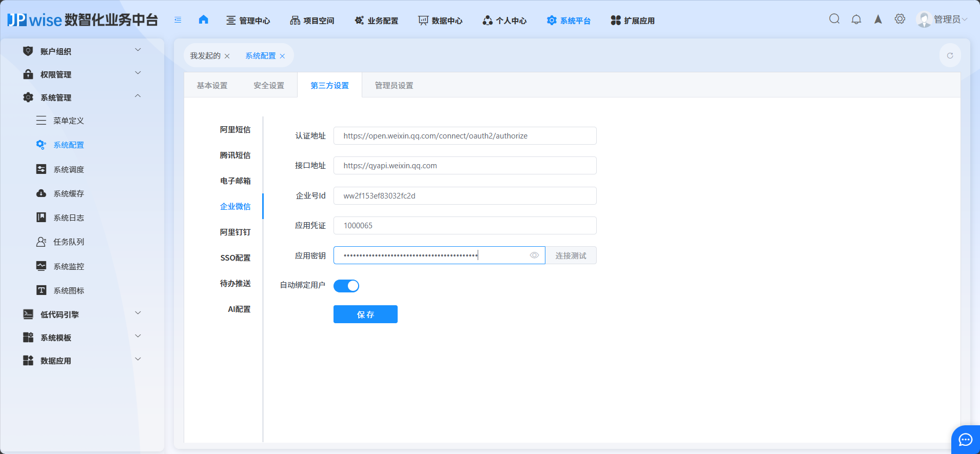Click the navigation arrow icon near bell

(878, 19)
